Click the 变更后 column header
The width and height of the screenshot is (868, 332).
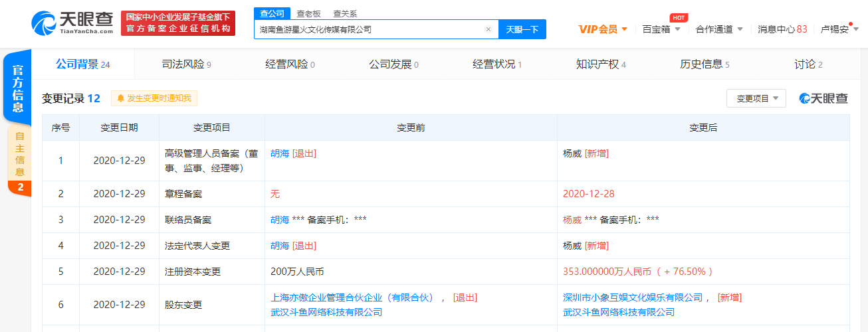[x=703, y=127]
